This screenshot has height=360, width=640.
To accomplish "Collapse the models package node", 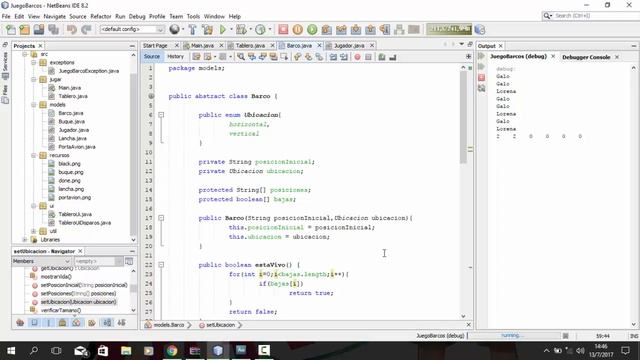I will 34,105.
